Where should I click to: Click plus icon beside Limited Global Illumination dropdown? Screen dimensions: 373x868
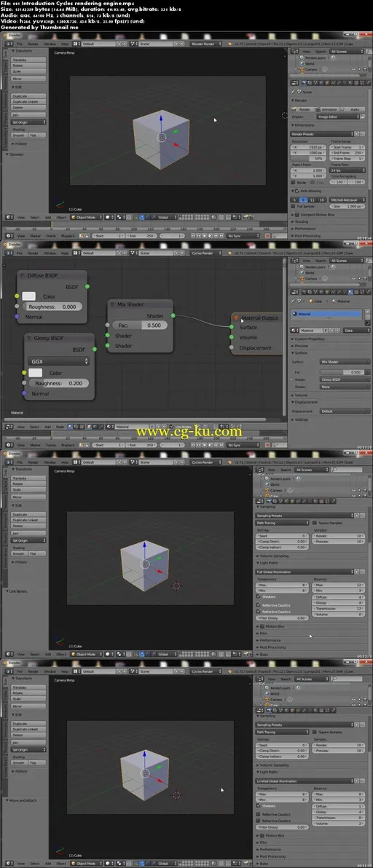click(358, 781)
